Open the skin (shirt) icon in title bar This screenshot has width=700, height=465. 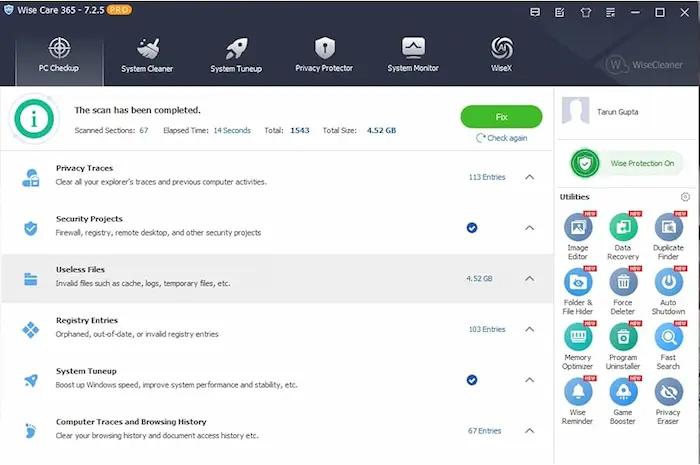585,12
